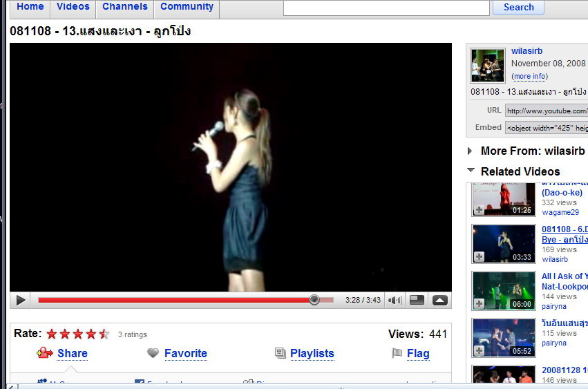The height and width of the screenshot is (389, 588).
Task: Click the Share arrow icon
Action: point(45,353)
